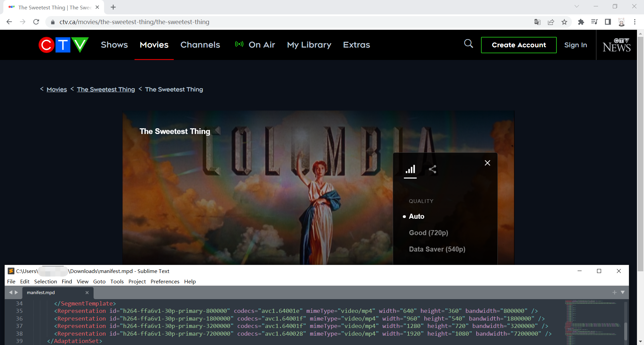Follow The Sweetest Thing underlined breadcrumb link
The height and width of the screenshot is (345, 644).
(106, 89)
